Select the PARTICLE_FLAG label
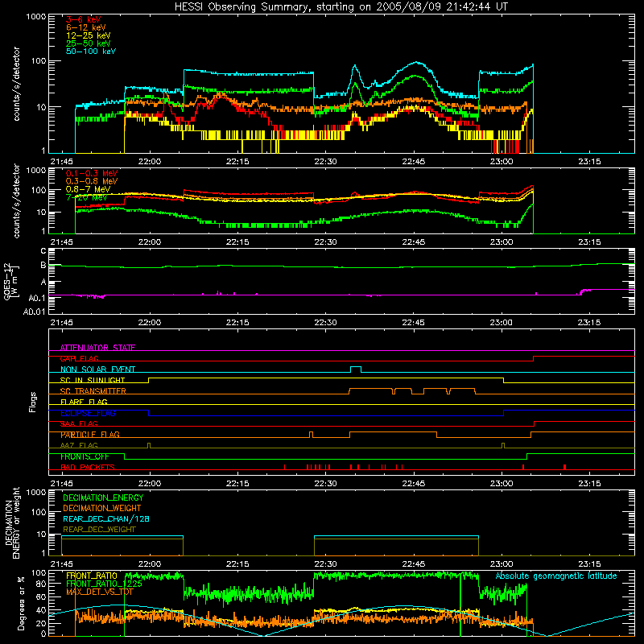The image size is (644, 644). (x=90, y=435)
